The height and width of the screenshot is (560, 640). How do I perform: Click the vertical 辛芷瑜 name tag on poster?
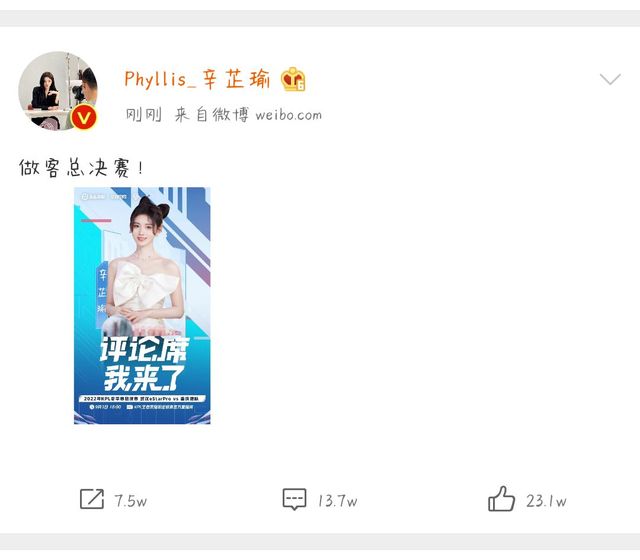click(x=102, y=292)
